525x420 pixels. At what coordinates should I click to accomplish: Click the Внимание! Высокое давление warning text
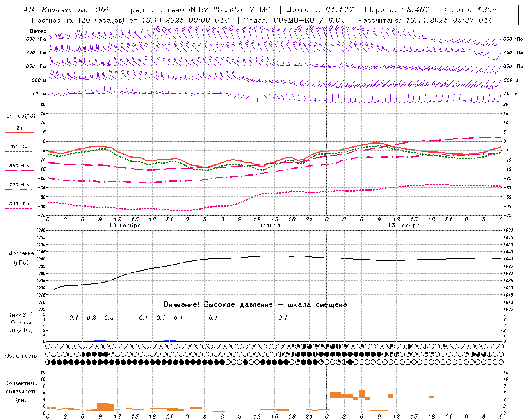point(255,305)
